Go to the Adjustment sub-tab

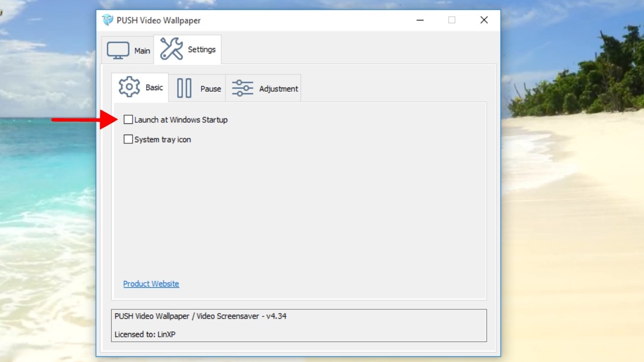click(264, 88)
